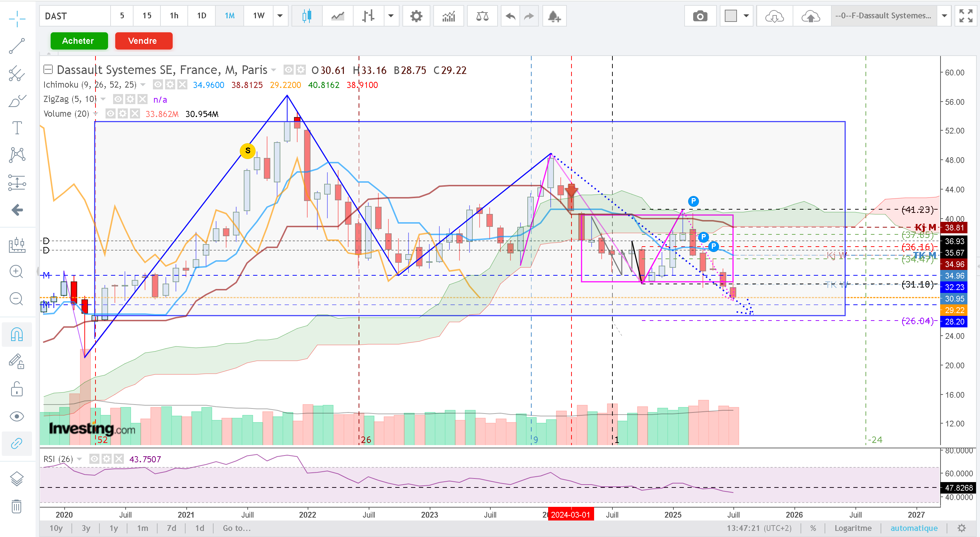Select the crosshair cursor tool
This screenshot has width=980, height=537.
[17, 18]
